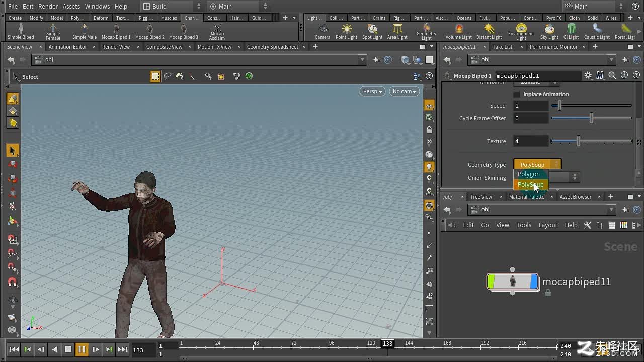Open the Main radial menu dropdown in menu bar
This screenshot has width=644, height=362.
(238, 6)
